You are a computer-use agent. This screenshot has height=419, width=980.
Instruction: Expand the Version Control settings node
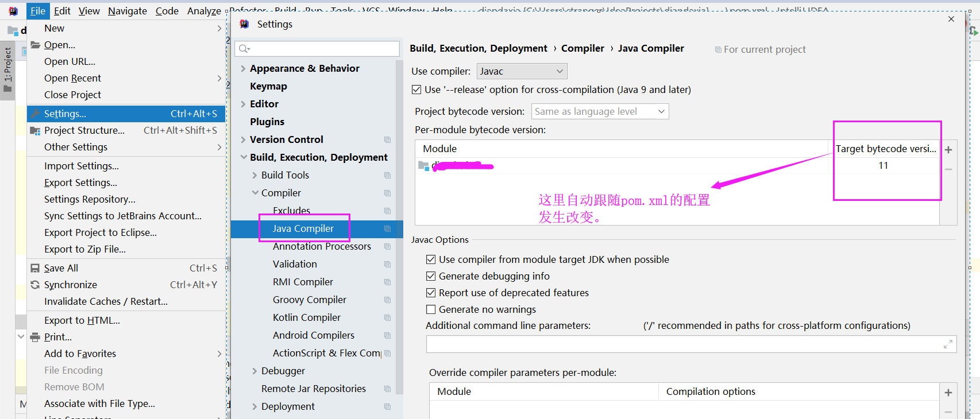pos(243,139)
